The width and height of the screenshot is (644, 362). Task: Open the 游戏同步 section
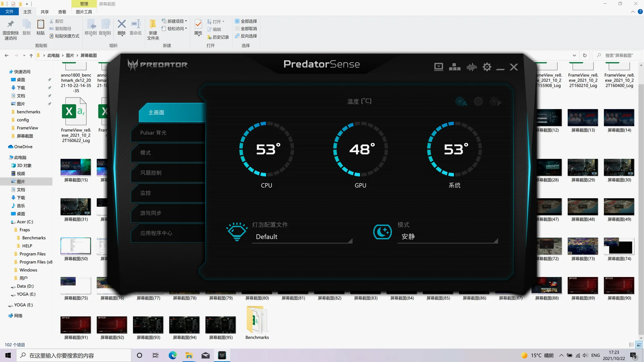(x=168, y=213)
